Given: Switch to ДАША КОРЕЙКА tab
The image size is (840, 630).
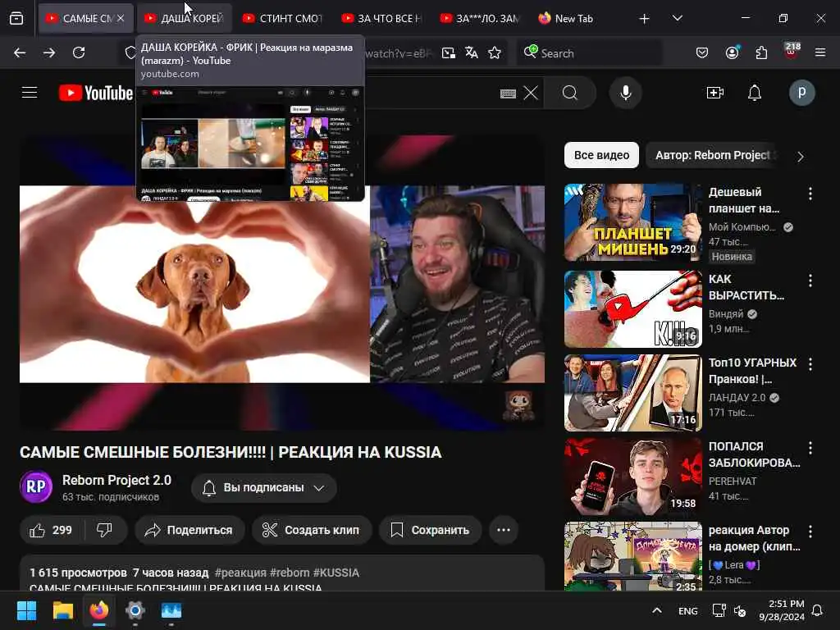Looking at the screenshot, I should click(x=184, y=18).
